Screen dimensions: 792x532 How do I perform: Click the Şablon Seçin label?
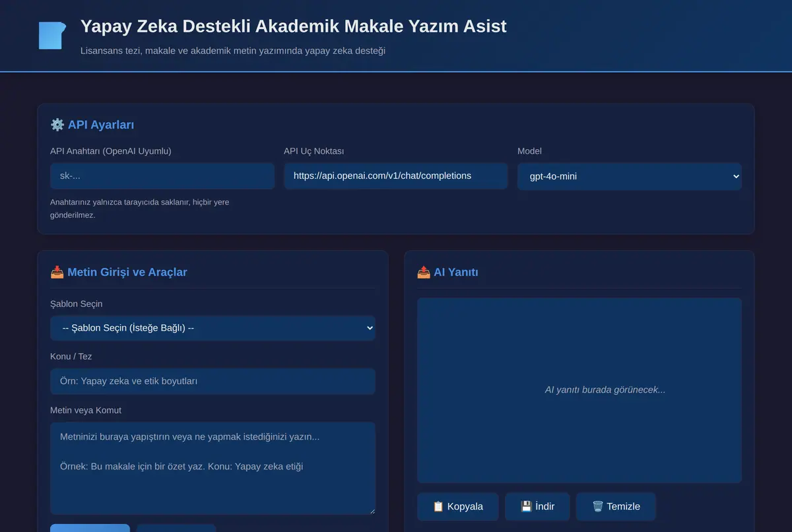click(77, 304)
